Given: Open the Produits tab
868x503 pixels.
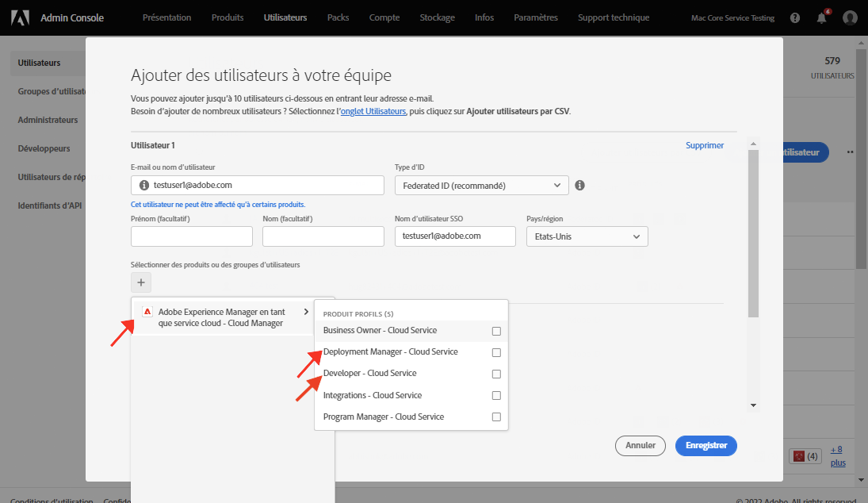Looking at the screenshot, I should 228,17.
